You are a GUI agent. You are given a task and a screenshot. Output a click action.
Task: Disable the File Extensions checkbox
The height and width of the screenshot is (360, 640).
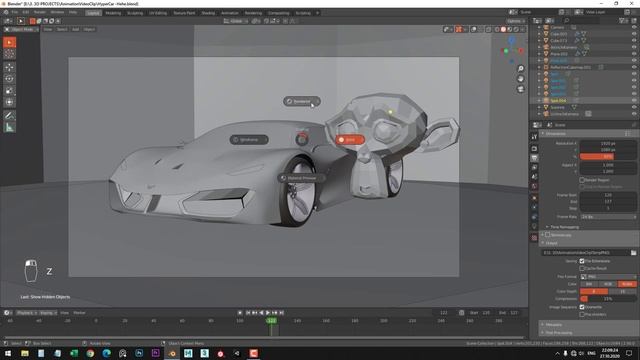coord(582,261)
